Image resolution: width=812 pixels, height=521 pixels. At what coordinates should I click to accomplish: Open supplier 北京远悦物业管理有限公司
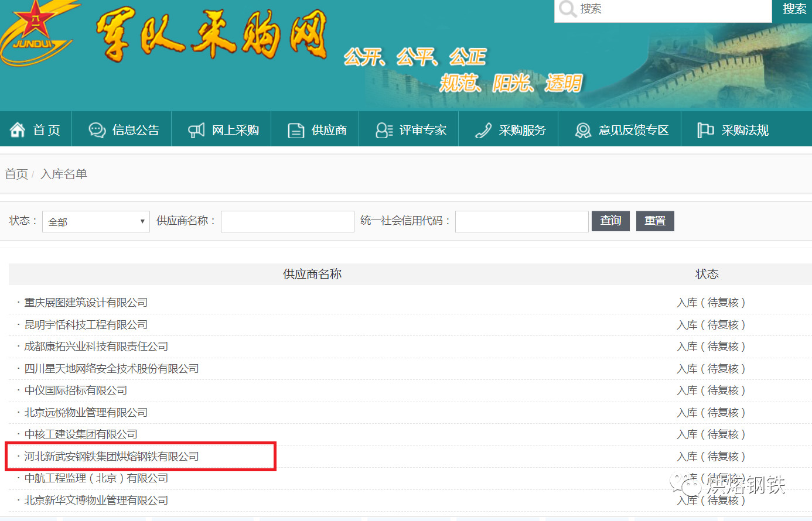click(86, 413)
